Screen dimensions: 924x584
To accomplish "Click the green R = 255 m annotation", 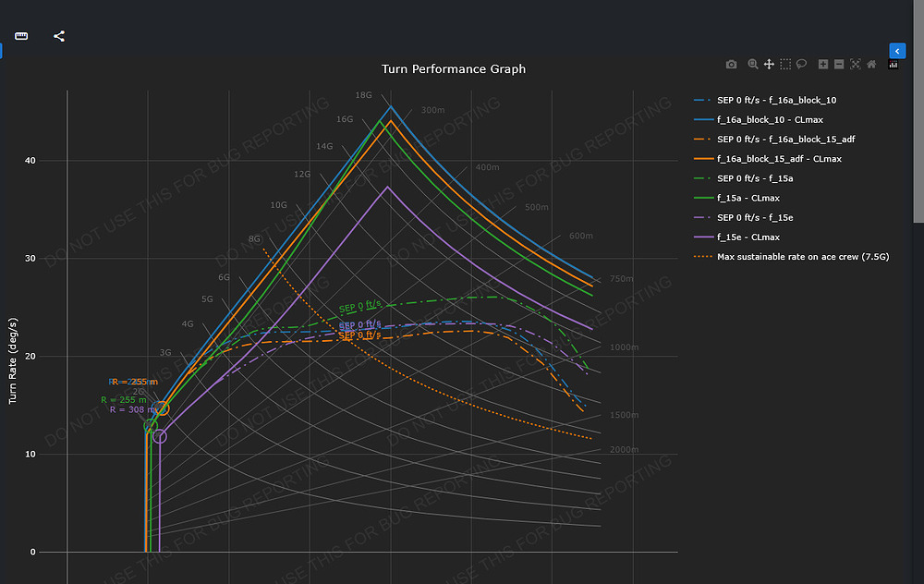I will [x=123, y=399].
